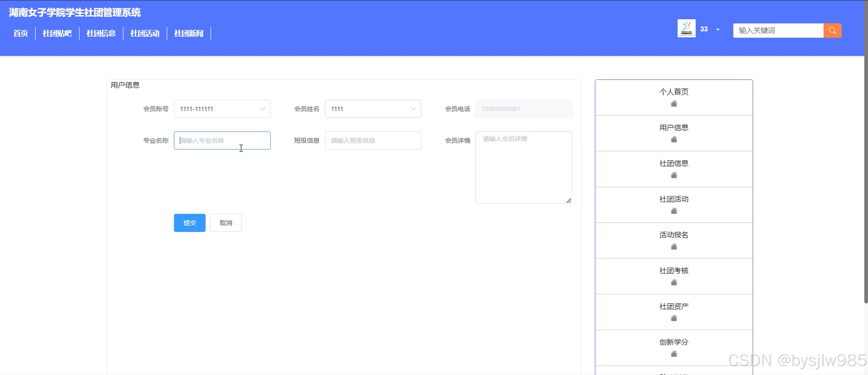
Task: Click the home icon under 社团活动
Action: [x=674, y=211]
